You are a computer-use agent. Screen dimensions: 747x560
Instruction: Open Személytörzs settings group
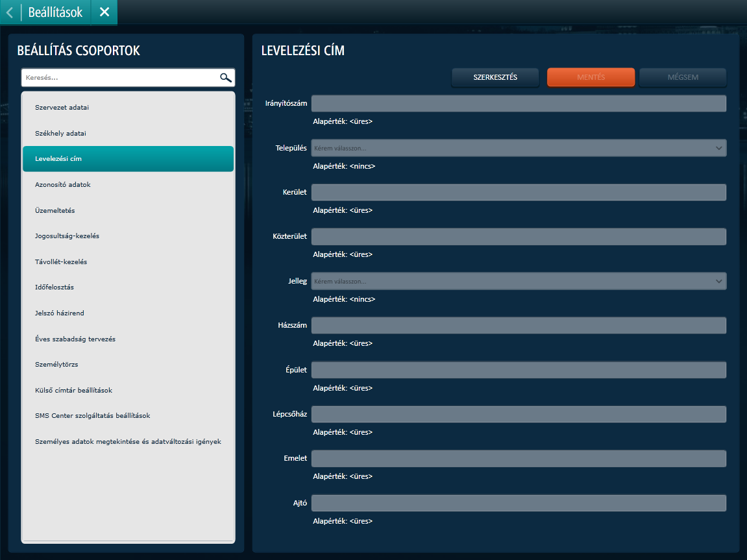tap(128, 364)
